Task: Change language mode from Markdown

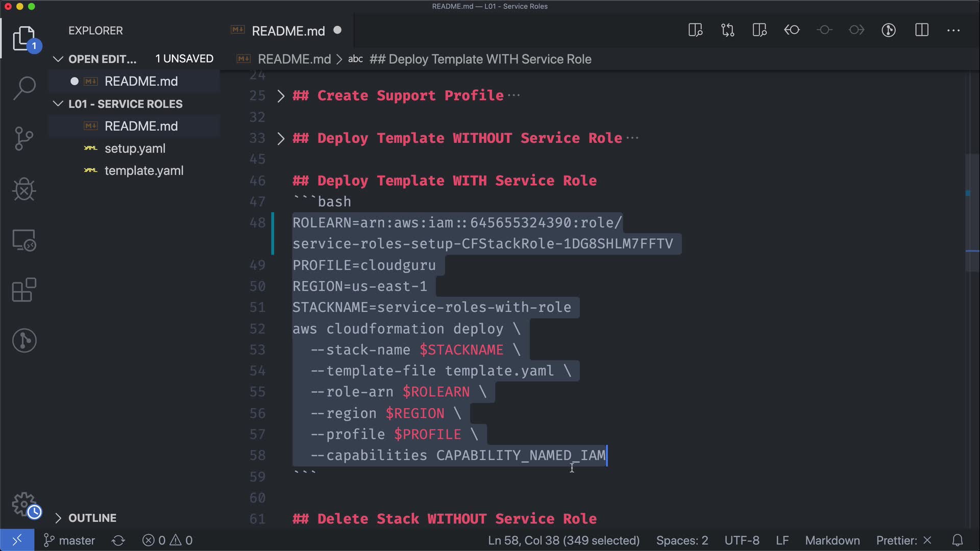Action: tap(832, 540)
